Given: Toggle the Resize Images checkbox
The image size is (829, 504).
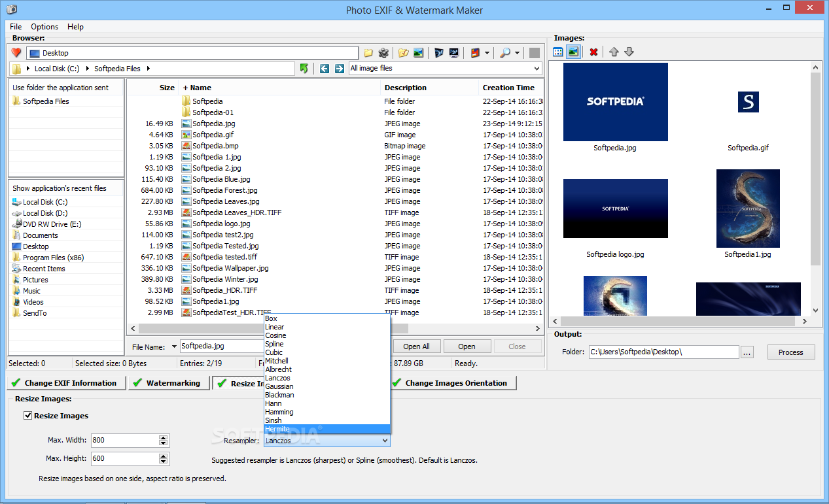Looking at the screenshot, I should click(x=28, y=415).
